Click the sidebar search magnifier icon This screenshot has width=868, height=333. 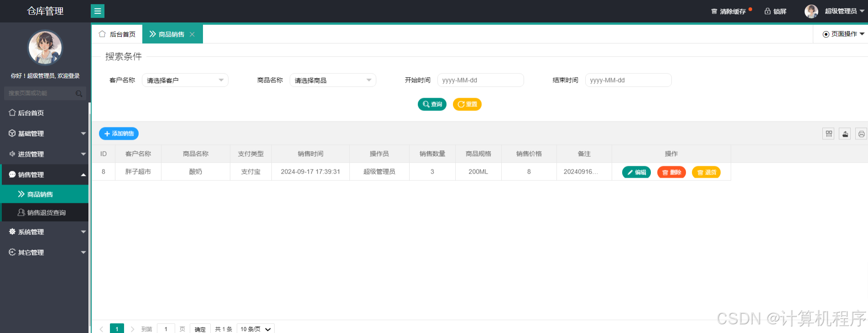coord(79,94)
